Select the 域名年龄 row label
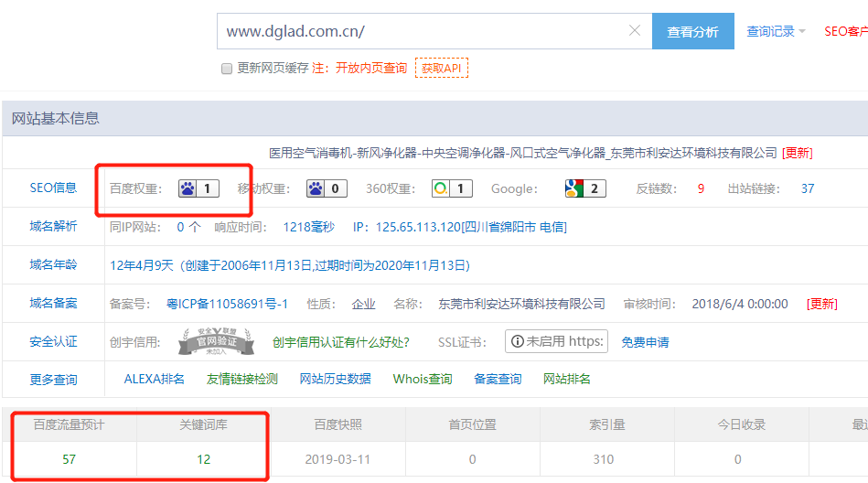868x483 pixels. point(53,264)
